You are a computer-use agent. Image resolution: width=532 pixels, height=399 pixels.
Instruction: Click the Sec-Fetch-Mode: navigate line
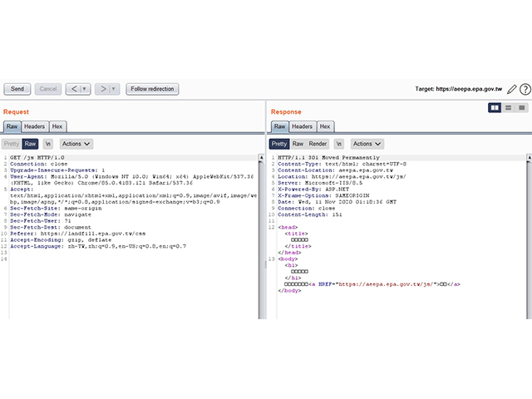pyautogui.click(x=51, y=214)
